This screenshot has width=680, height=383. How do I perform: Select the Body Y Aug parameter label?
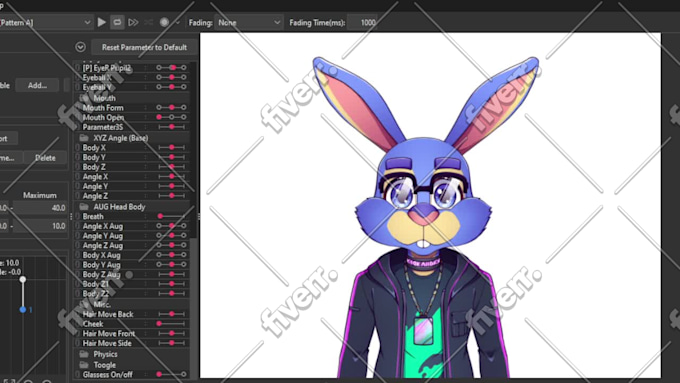(x=101, y=265)
